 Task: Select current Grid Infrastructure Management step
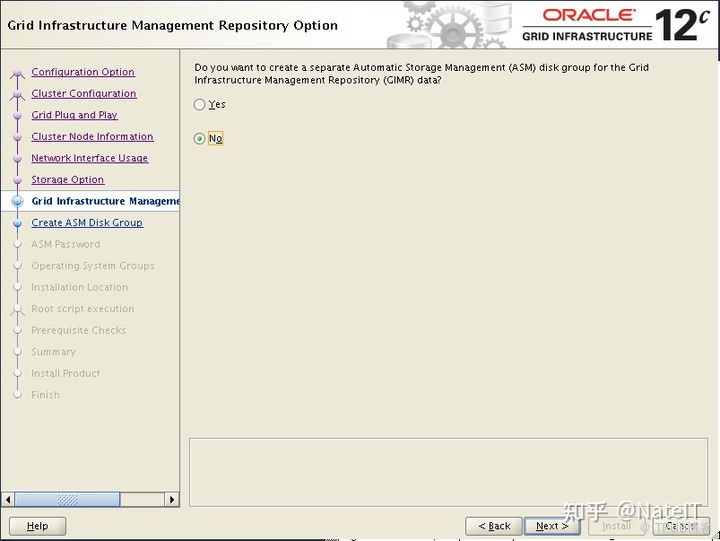(x=106, y=201)
